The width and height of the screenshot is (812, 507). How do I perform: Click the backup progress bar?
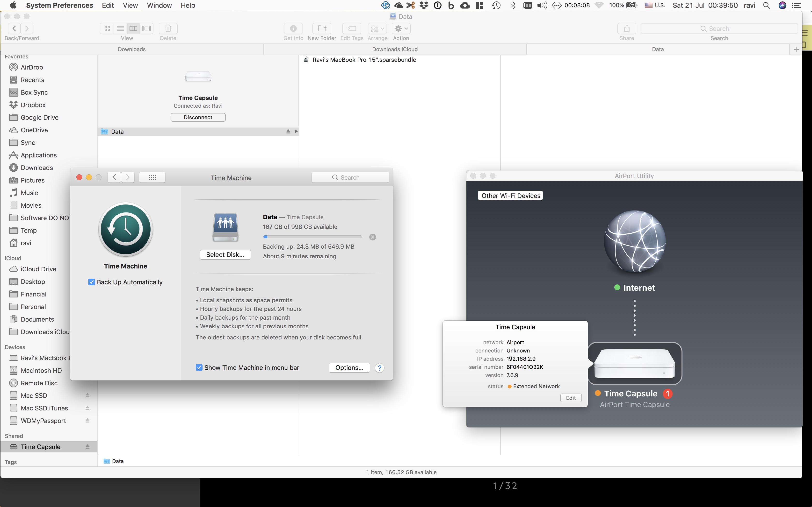click(312, 237)
